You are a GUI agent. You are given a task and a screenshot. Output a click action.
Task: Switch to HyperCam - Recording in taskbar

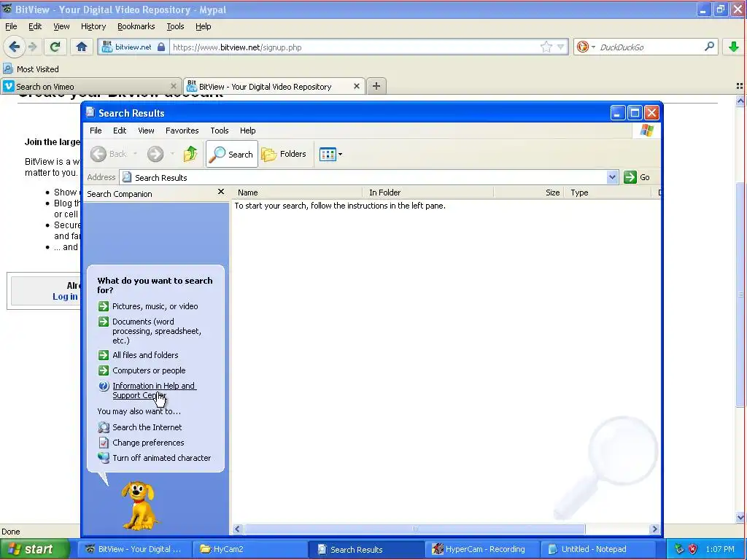tap(481, 549)
